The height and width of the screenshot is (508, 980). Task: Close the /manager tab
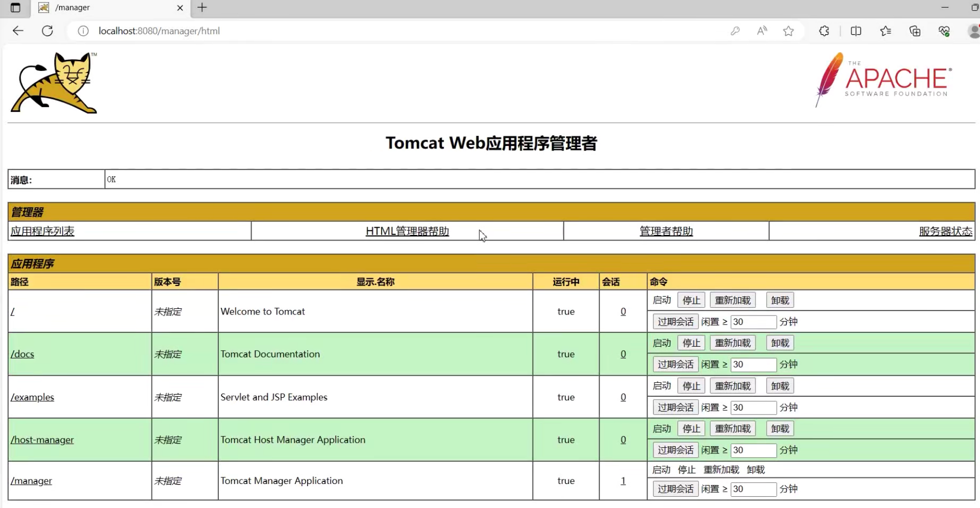180,8
